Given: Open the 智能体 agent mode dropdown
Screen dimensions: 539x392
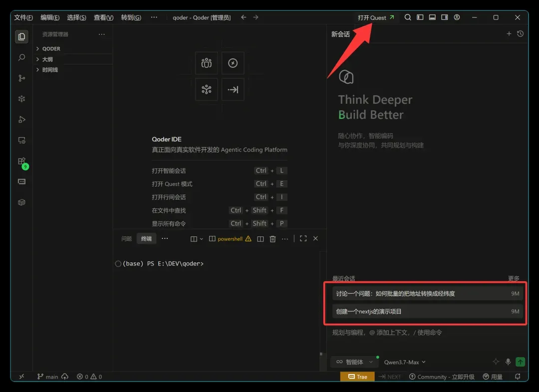Looking at the screenshot, I should pyautogui.click(x=354, y=362).
